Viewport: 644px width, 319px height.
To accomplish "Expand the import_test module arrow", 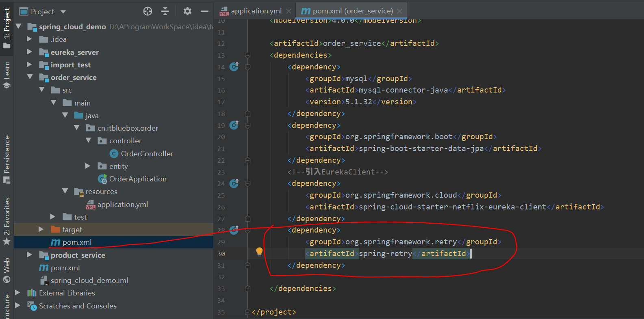I will point(29,65).
